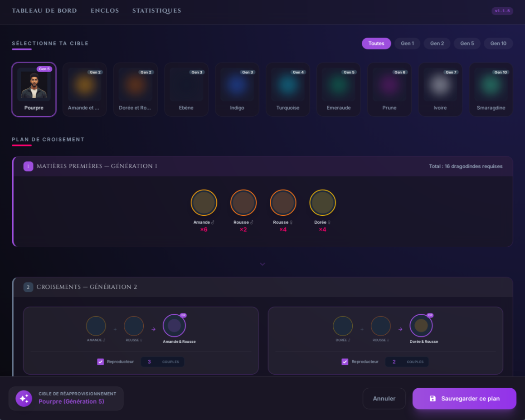Image resolution: width=525 pixels, height=420 pixels.
Task: Open the 3 couples selector
Action: pyautogui.click(x=162, y=362)
